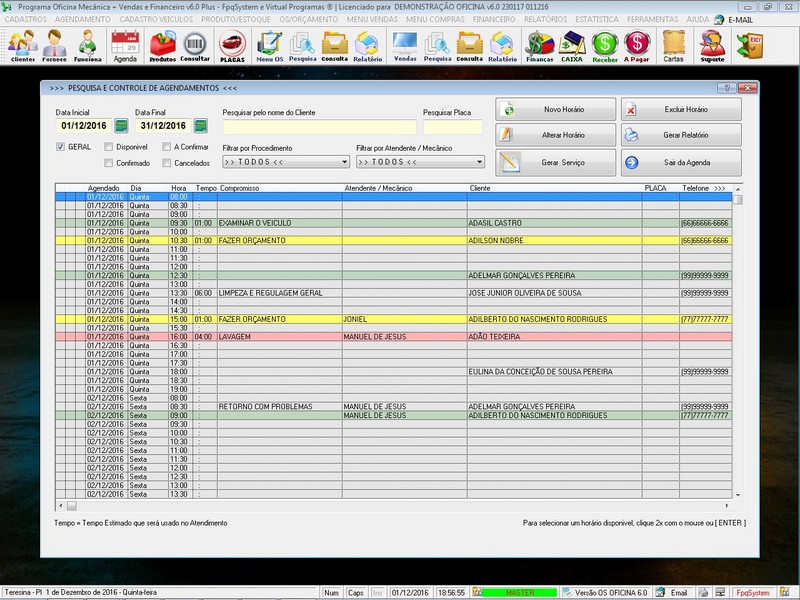The image size is (800, 600).
Task: Open the Clientes toolbar icon
Action: pyautogui.click(x=22, y=45)
